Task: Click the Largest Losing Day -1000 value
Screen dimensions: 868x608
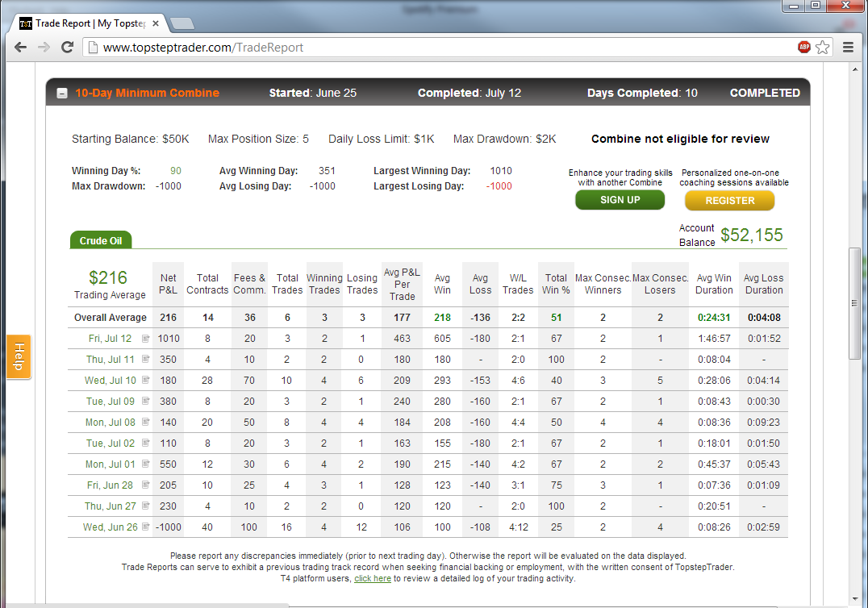Action: [499, 186]
